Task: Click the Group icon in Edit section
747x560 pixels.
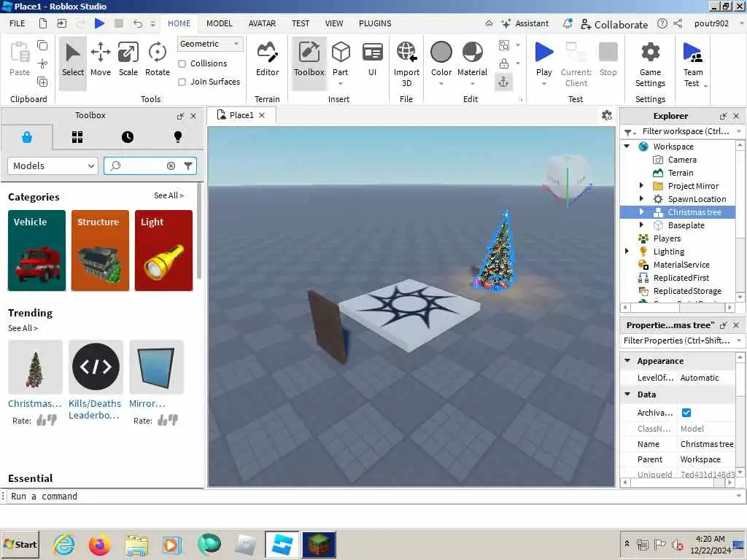Action: (503, 45)
